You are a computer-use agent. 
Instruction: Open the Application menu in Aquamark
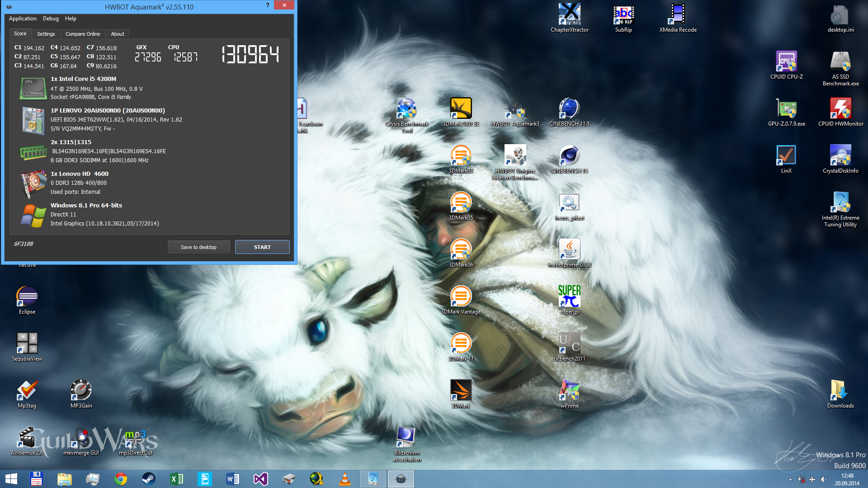point(23,19)
